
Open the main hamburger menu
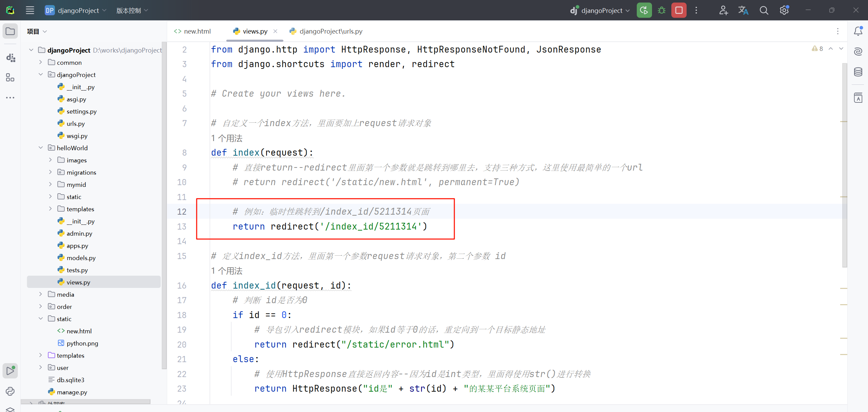[30, 10]
